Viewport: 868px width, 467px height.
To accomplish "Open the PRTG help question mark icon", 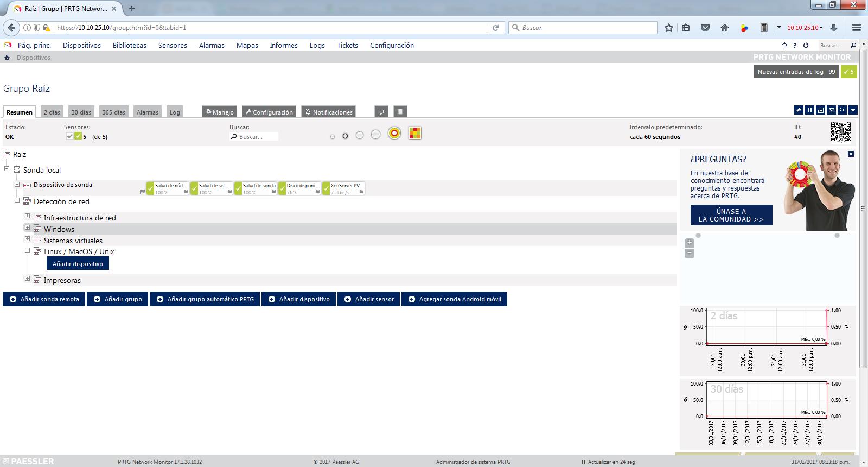I will (795, 46).
